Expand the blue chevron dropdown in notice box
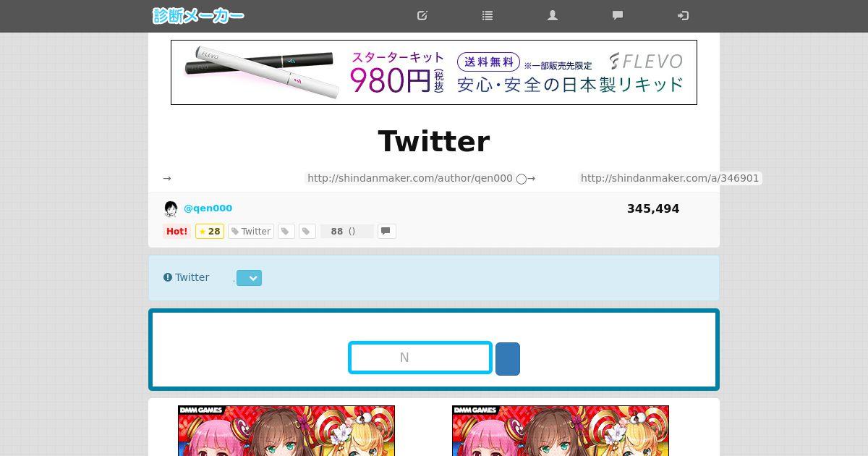Image resolution: width=868 pixels, height=456 pixels. [x=249, y=278]
